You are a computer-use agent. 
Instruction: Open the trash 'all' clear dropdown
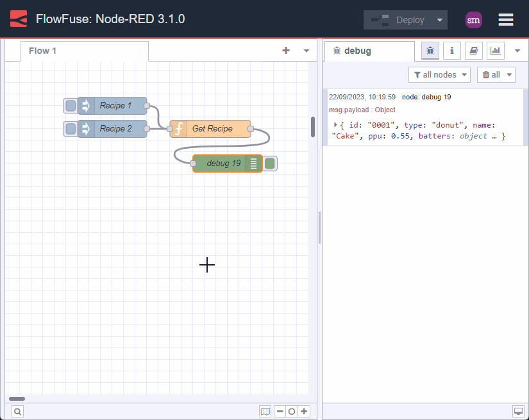496,74
